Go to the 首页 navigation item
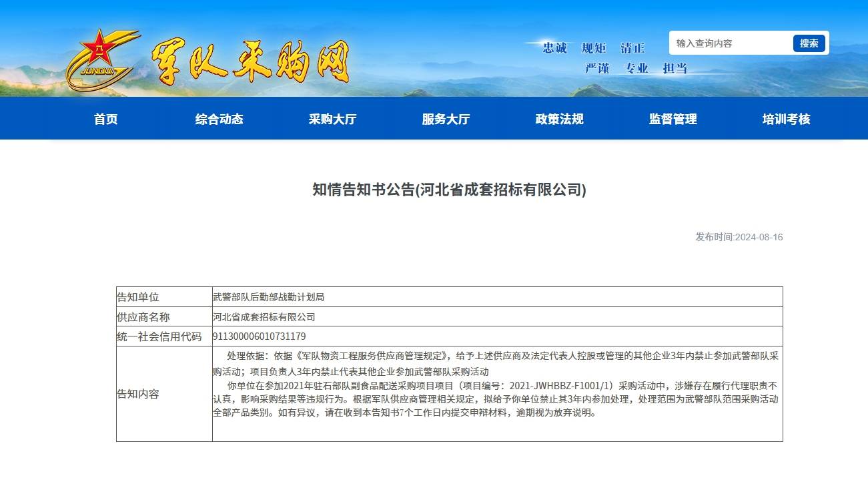Image resolution: width=868 pixels, height=484 pixels. tap(105, 119)
